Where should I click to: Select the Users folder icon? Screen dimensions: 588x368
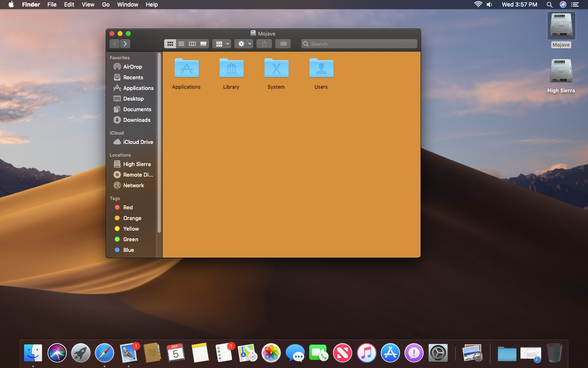pyautogui.click(x=321, y=68)
